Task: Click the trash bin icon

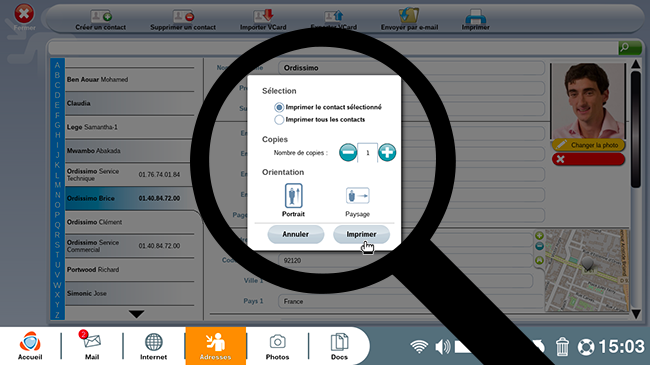Action: pos(562,347)
